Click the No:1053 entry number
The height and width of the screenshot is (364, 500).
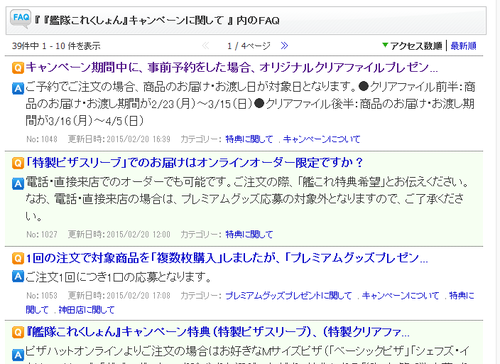(x=42, y=296)
